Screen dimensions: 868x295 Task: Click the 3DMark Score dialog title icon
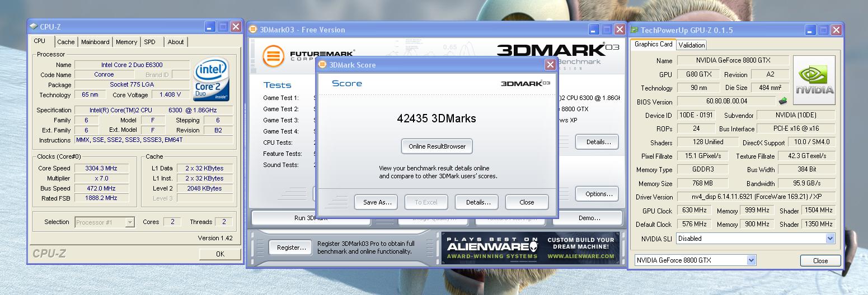(322, 65)
